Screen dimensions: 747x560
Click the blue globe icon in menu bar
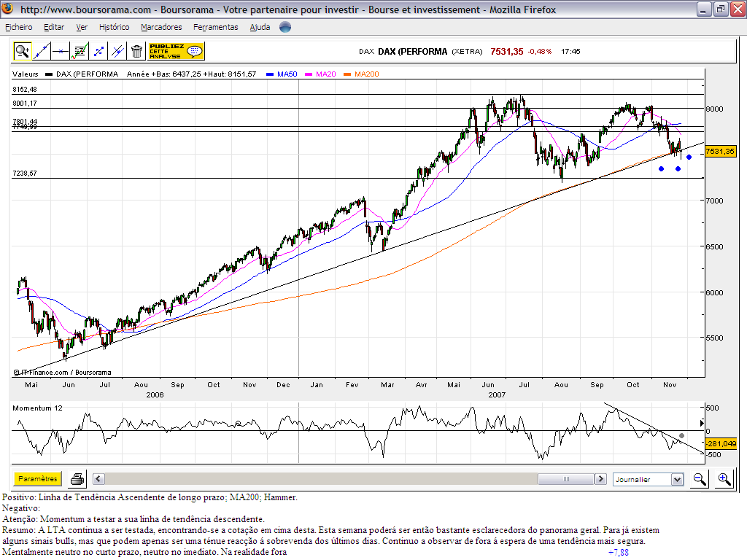pyautogui.click(x=285, y=27)
